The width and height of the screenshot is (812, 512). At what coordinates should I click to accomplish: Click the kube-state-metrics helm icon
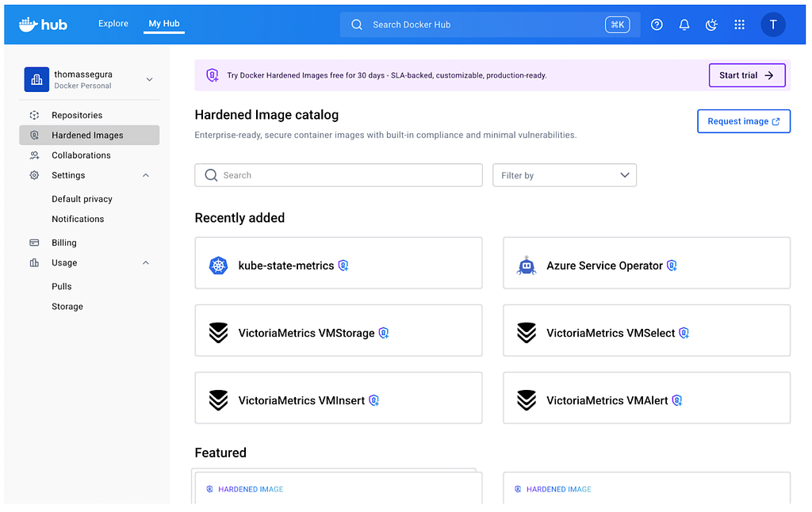pyautogui.click(x=219, y=266)
